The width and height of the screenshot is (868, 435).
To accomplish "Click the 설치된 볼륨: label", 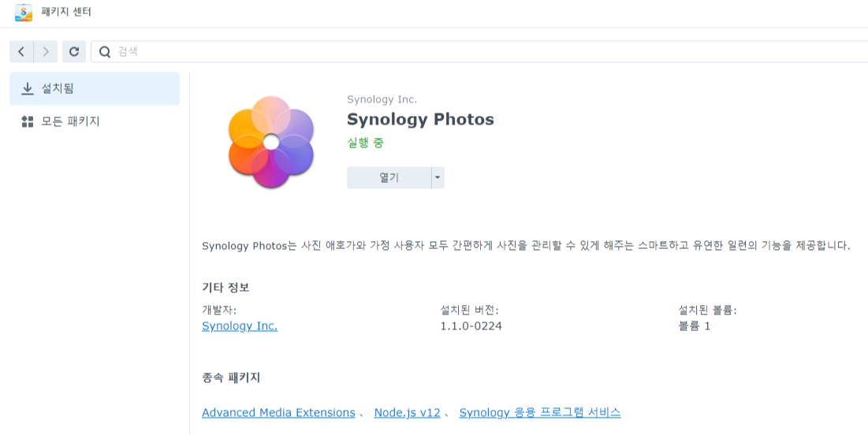I will [x=707, y=310].
